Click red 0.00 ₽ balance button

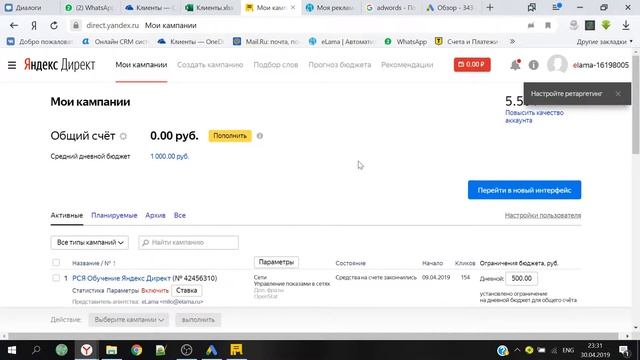(472, 65)
